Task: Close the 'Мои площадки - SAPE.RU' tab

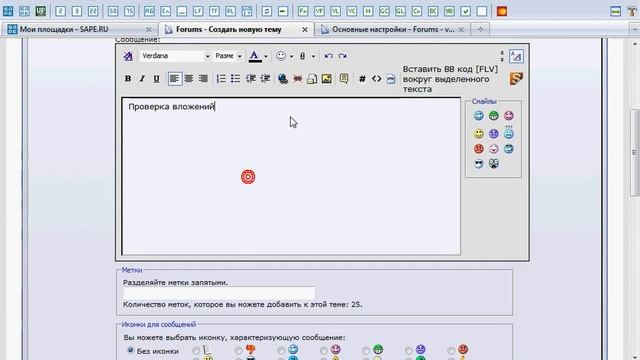Action: [x=149, y=30]
